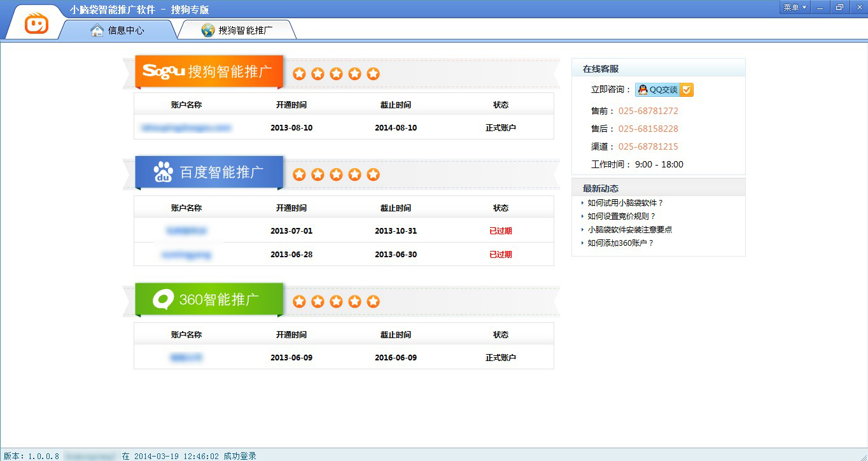Click 状态 header in 百度 table
Image resolution: width=868 pixels, height=461 pixels.
tap(501, 208)
